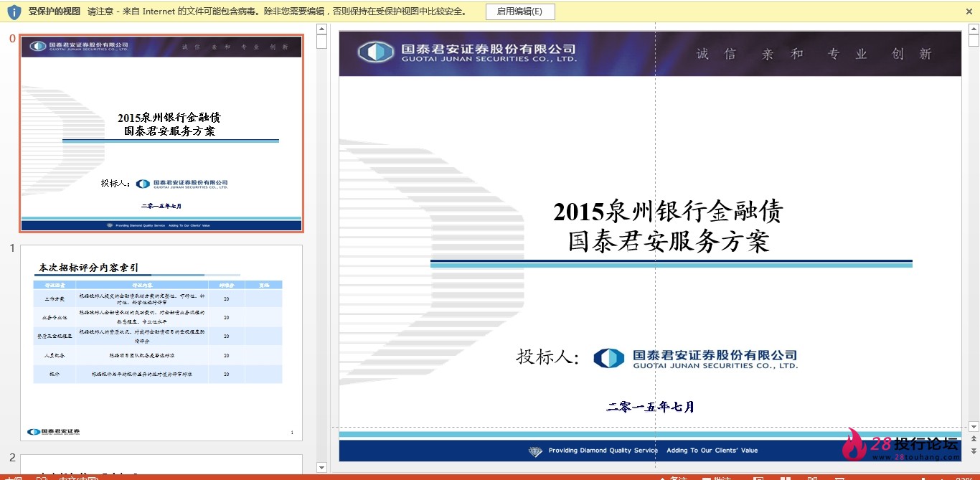Click the 启用编辑(E) button
This screenshot has width=980, height=480.
tap(519, 11)
